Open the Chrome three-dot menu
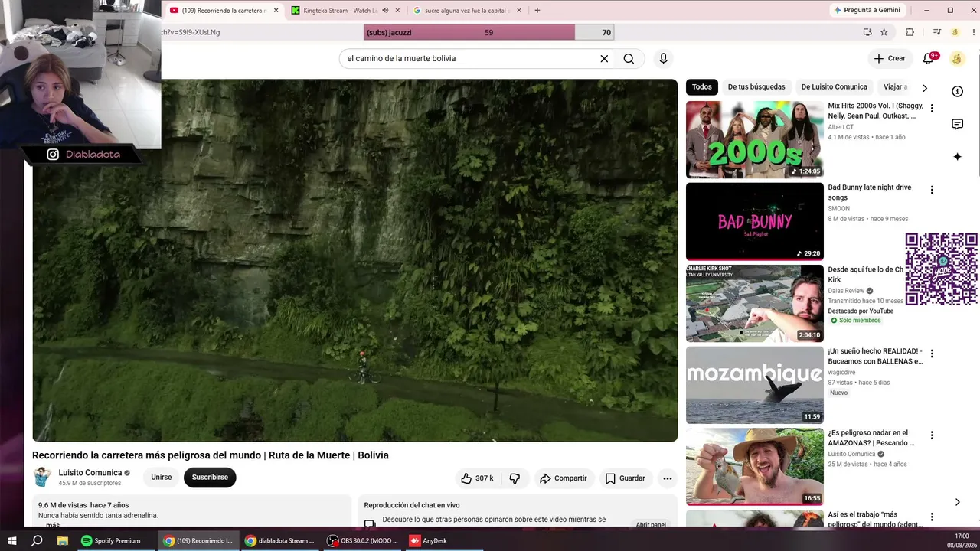980x551 pixels. pos(972,32)
